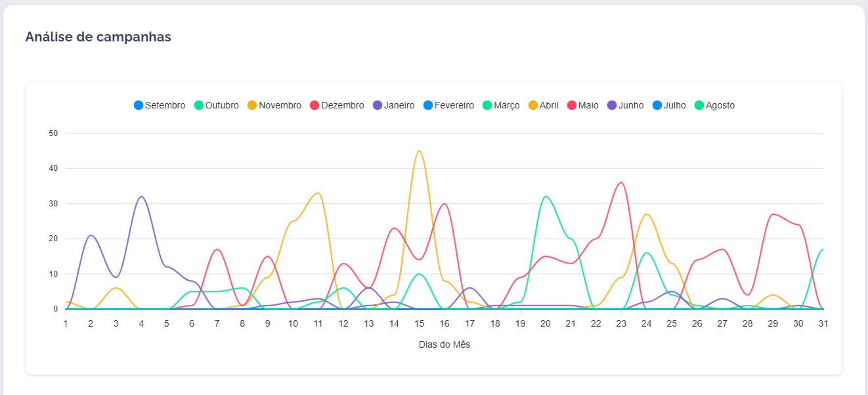Screen dimensions: 868x395
Task: Toggle the Setembro series in the legend
Action: coord(160,105)
